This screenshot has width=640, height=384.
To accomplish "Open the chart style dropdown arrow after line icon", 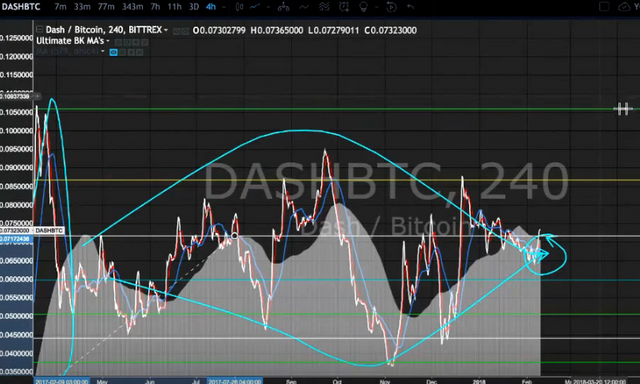I will (268, 7).
